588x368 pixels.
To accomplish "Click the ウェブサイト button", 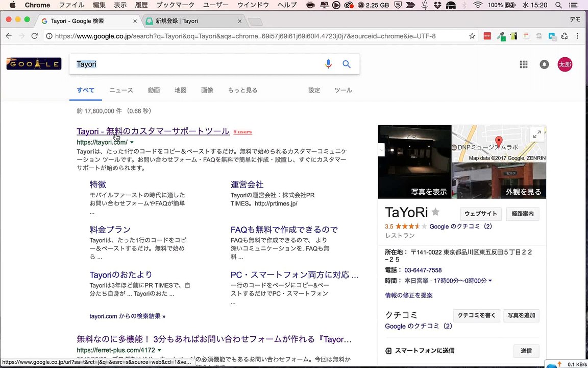I will tap(481, 214).
